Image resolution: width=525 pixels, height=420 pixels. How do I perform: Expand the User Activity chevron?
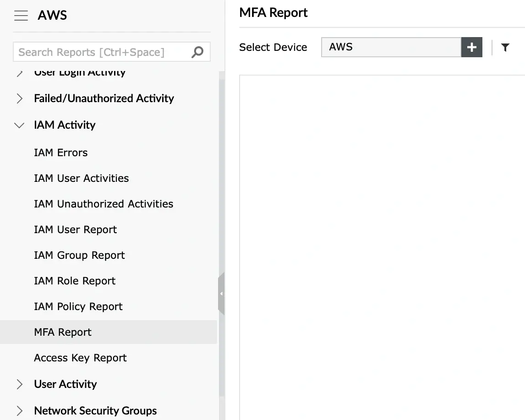tap(19, 384)
